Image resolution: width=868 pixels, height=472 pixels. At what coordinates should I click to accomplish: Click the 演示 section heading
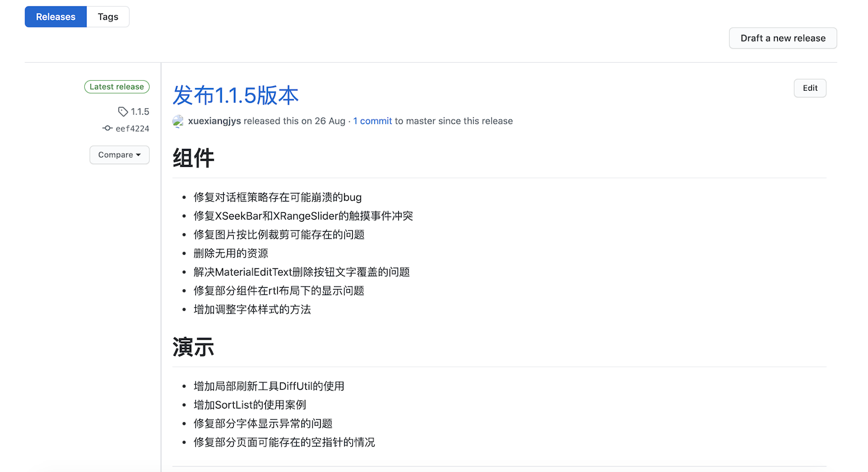194,347
